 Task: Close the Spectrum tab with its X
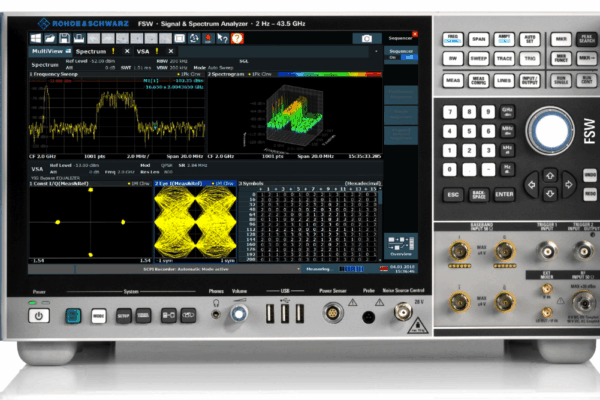(x=127, y=51)
